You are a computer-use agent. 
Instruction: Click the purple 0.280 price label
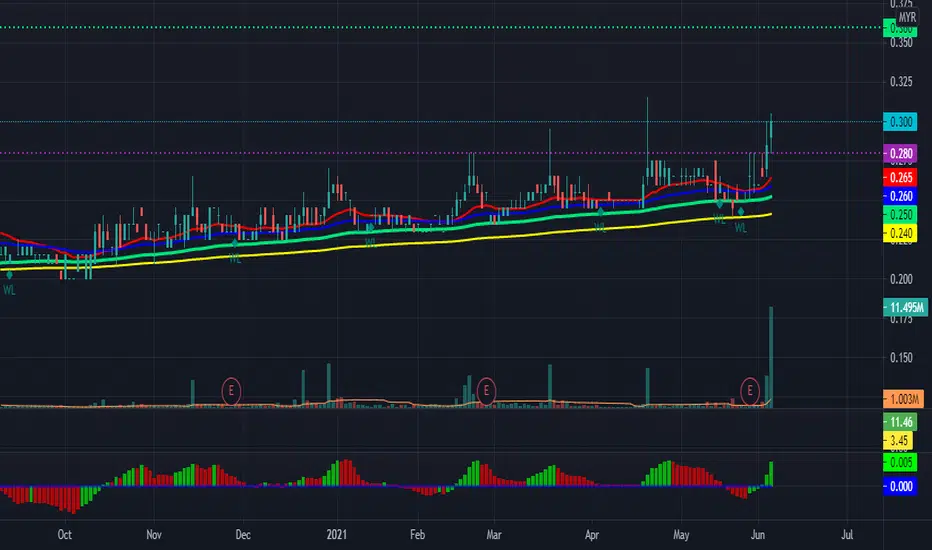coord(900,153)
